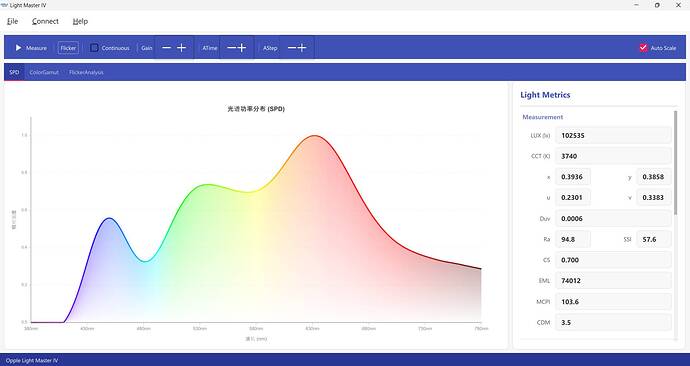Switch to the SPD tab
690x366 pixels.
[x=14, y=72]
